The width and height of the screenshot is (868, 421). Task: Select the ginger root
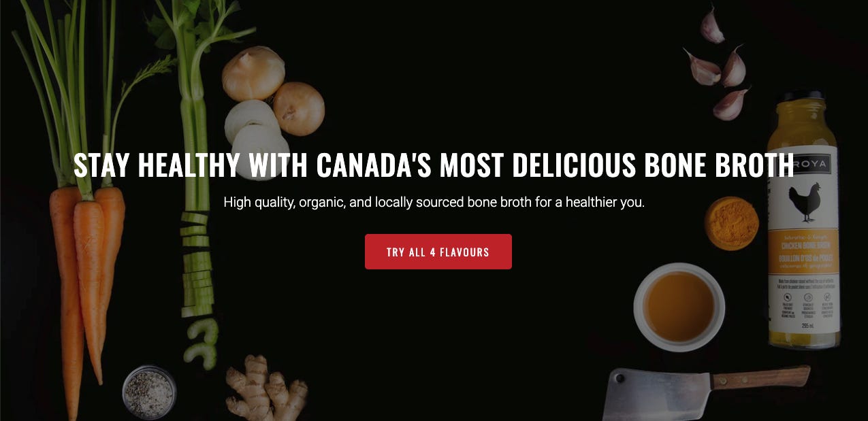[266, 388]
